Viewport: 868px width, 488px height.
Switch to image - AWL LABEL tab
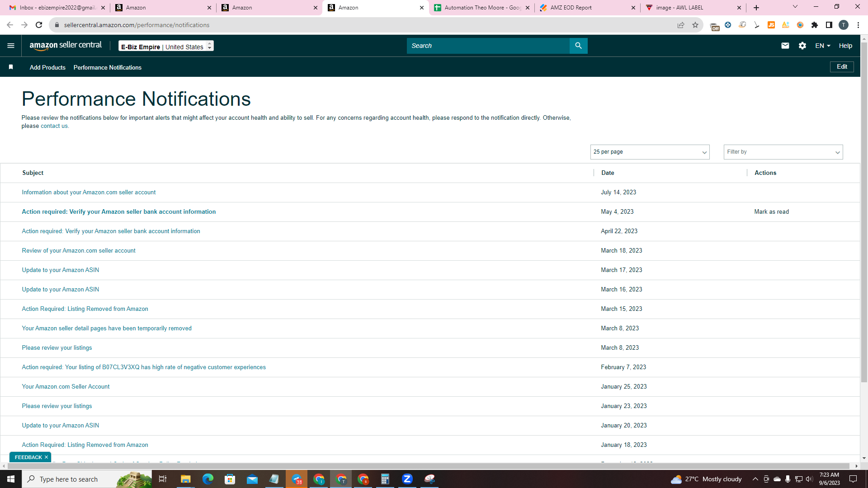click(x=694, y=8)
